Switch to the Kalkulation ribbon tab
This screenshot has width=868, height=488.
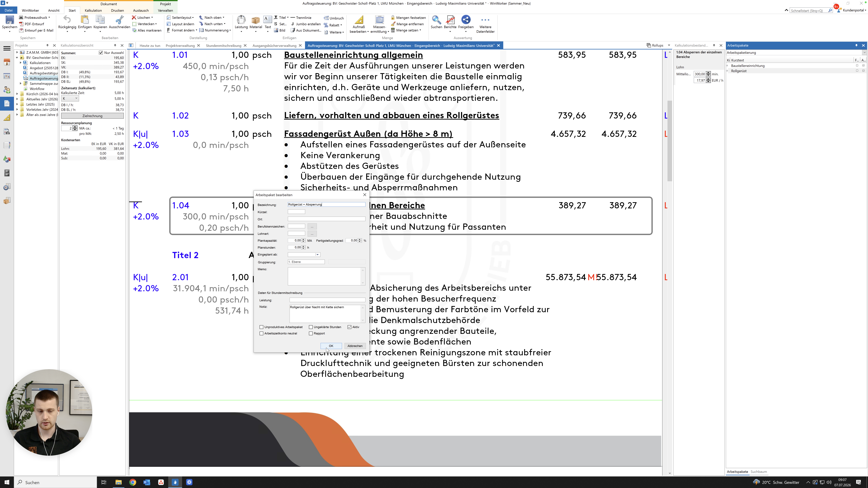[x=93, y=10]
